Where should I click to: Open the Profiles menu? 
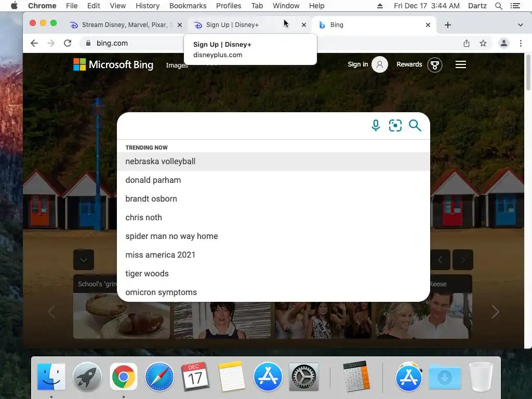click(229, 6)
